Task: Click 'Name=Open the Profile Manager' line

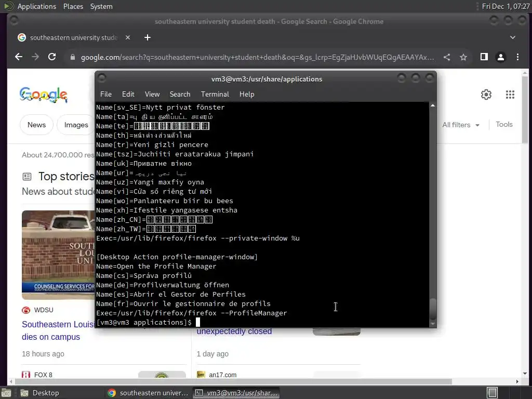Action: tap(156, 267)
